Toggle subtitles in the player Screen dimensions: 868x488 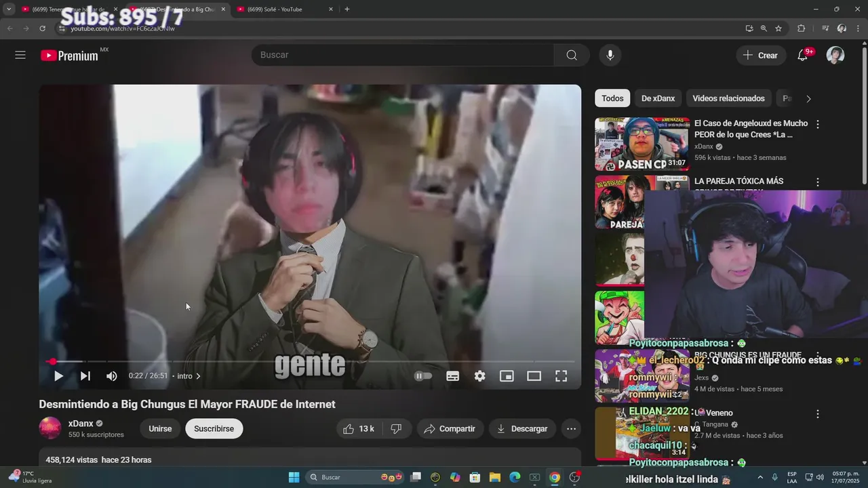(x=453, y=375)
